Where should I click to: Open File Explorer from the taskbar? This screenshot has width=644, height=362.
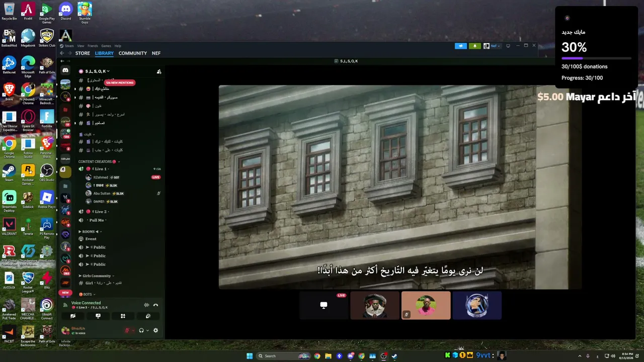pos(328,356)
